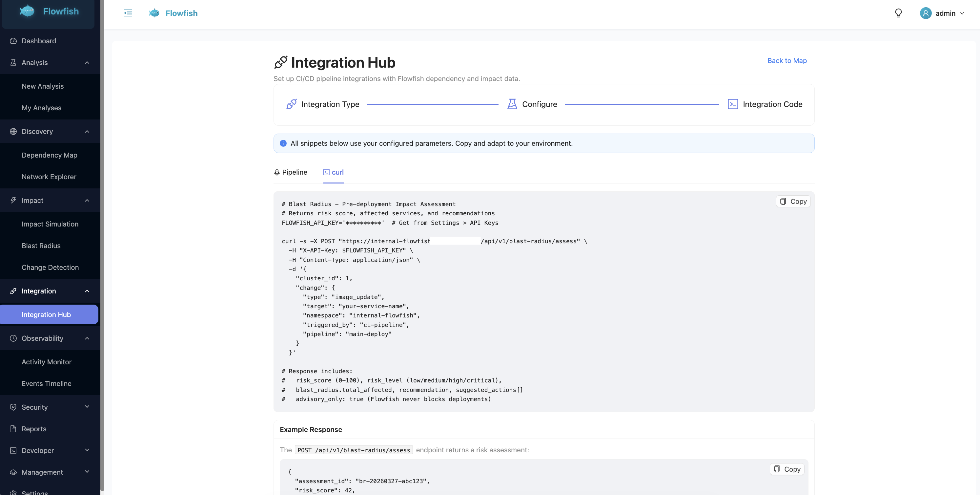Expand the Developer menu section
The height and width of the screenshot is (495, 980).
tap(87, 450)
